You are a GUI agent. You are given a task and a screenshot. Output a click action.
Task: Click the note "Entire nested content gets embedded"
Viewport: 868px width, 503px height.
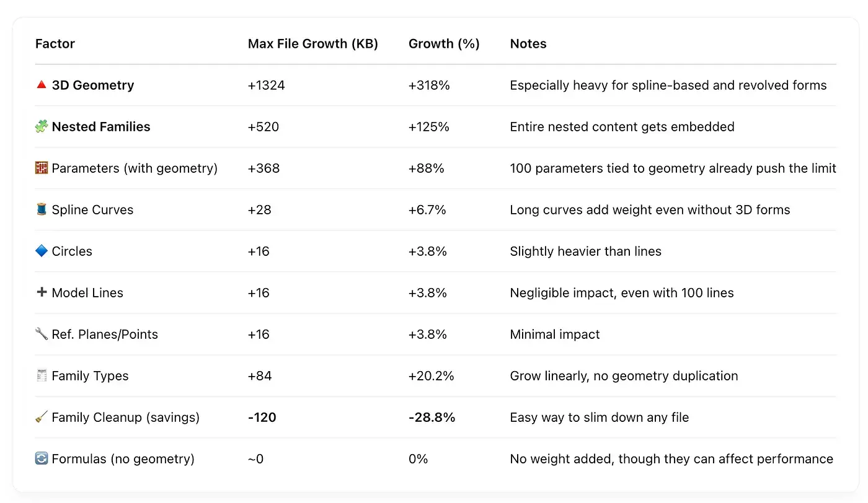tap(622, 127)
